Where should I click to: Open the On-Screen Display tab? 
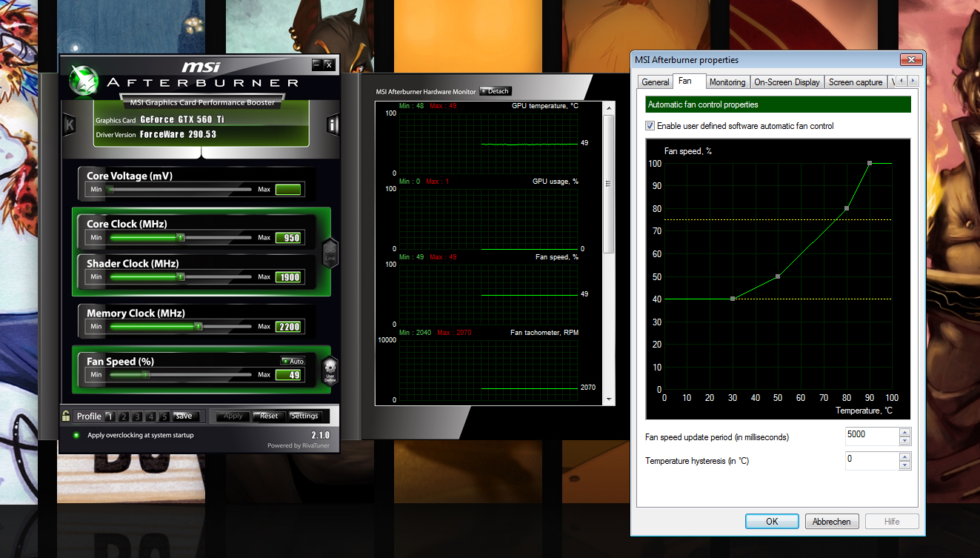pyautogui.click(x=787, y=82)
